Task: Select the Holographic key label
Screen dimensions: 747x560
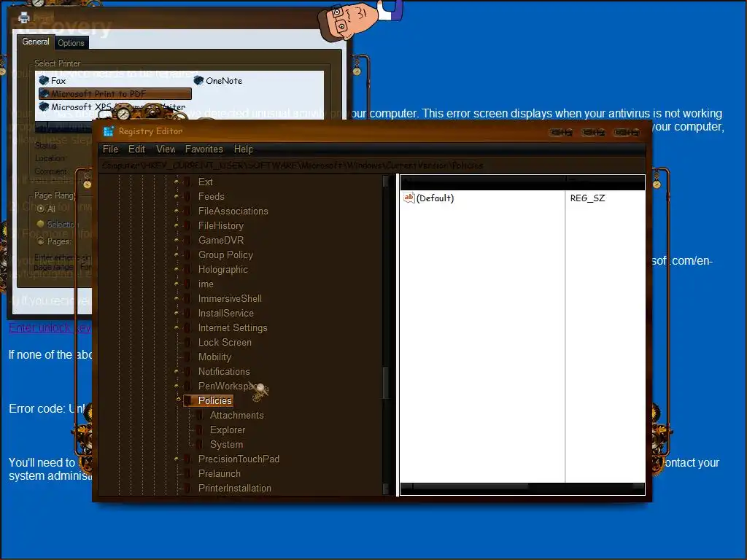Action: [x=223, y=270]
